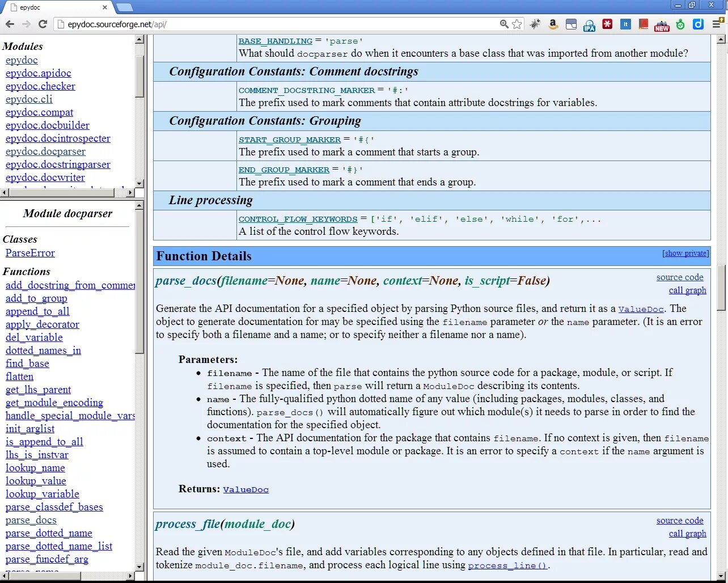Open apply_decorator function link
This screenshot has height=583, width=728.
pyautogui.click(x=43, y=324)
